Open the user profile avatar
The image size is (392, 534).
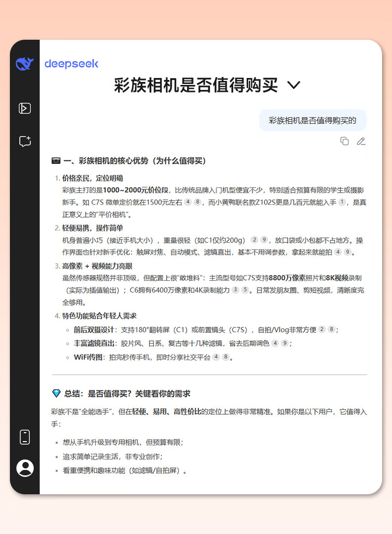[25, 468]
